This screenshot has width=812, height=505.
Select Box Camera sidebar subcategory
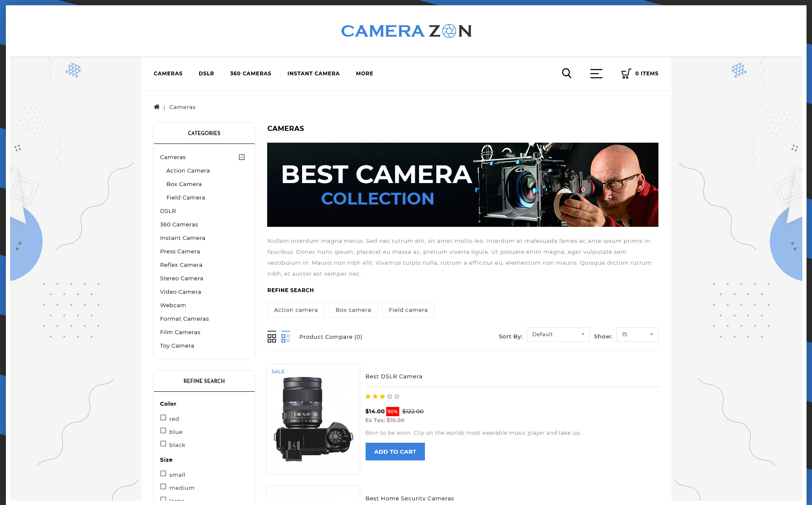point(184,184)
